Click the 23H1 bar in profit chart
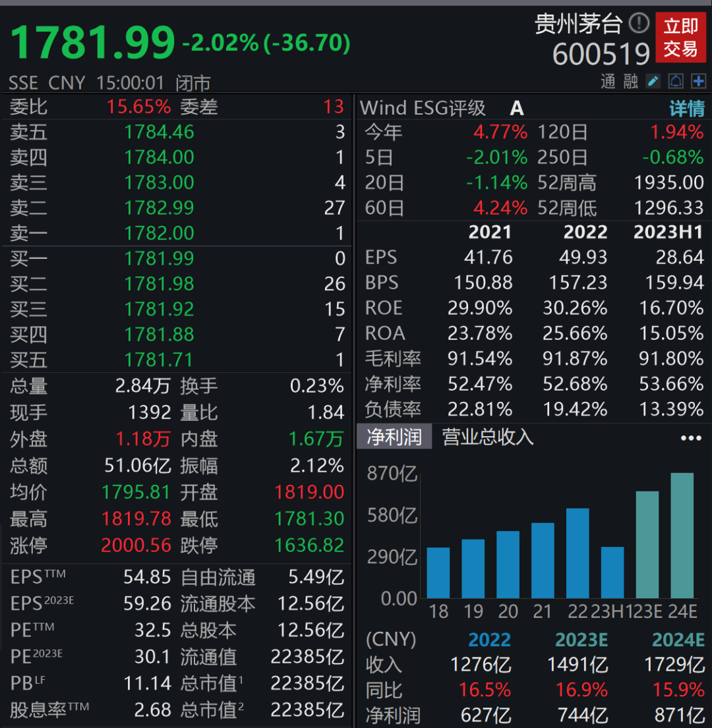Image resolution: width=712 pixels, height=728 pixels. click(x=612, y=573)
